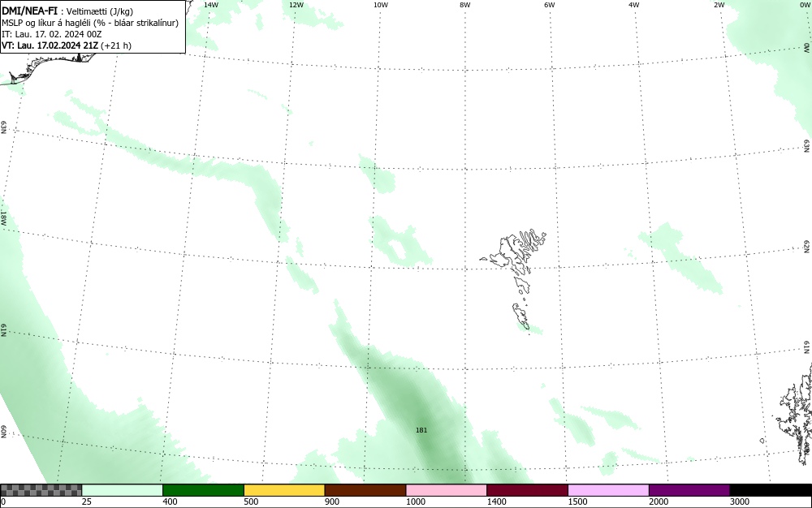Click the 10W longitude label
The image size is (812, 508).
tap(381, 5)
